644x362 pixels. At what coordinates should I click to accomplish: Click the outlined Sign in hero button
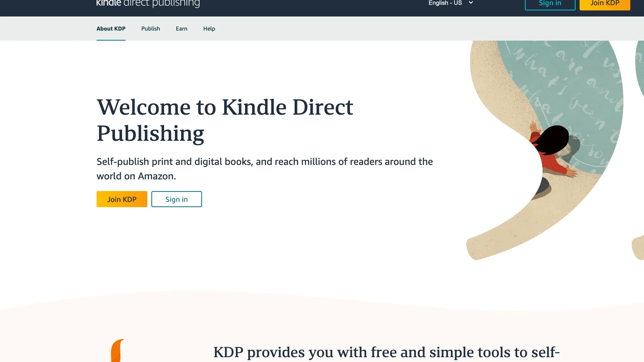(177, 199)
